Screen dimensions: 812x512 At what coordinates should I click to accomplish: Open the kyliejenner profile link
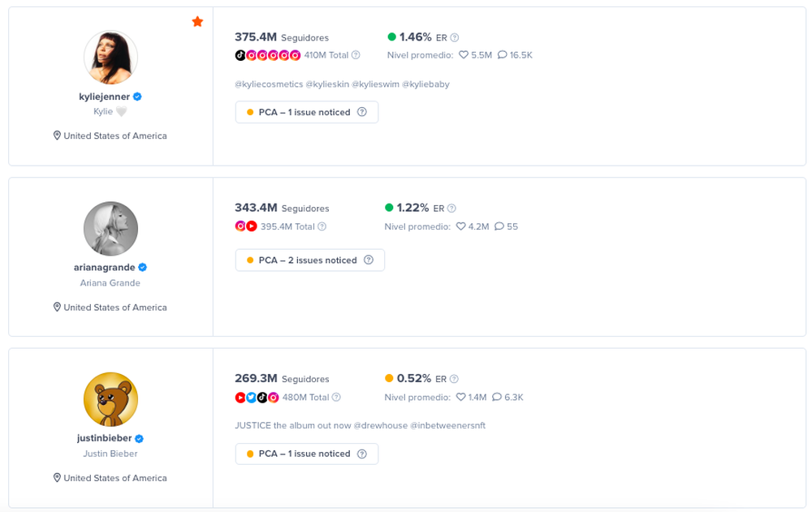click(x=104, y=97)
